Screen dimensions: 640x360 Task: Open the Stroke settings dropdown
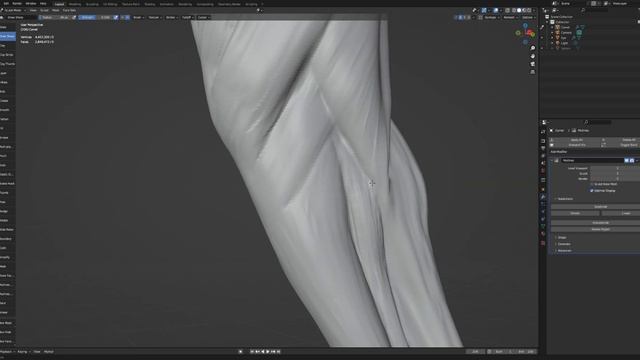click(x=171, y=18)
